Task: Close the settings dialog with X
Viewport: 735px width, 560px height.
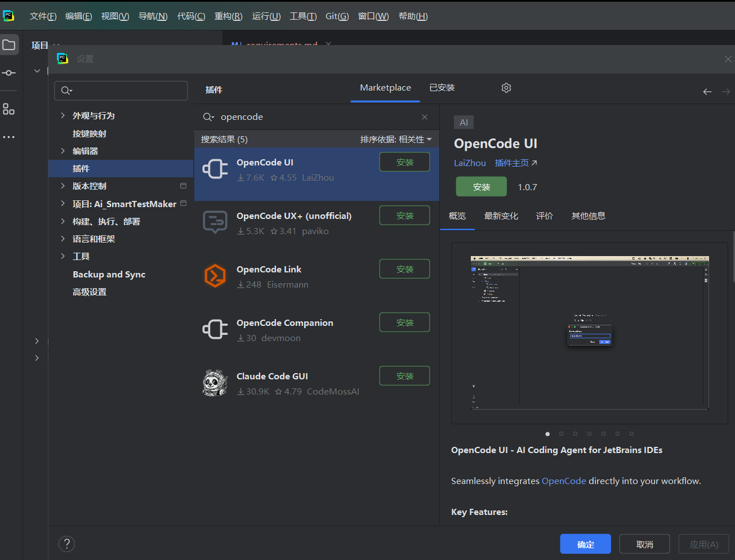Action: [728, 59]
